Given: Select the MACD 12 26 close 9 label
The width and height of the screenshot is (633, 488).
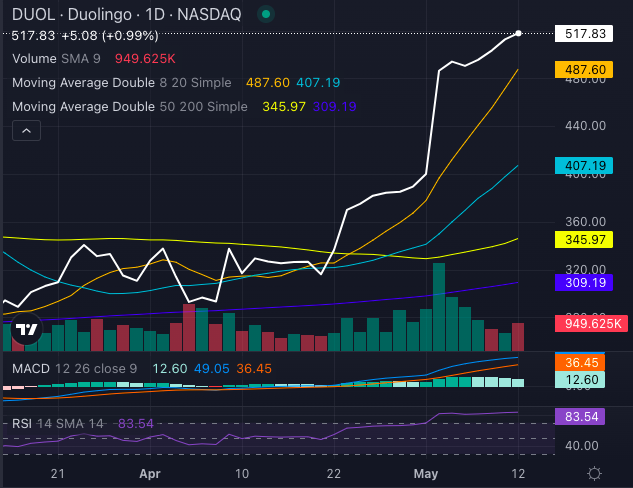Looking at the screenshot, I should [x=75, y=369].
